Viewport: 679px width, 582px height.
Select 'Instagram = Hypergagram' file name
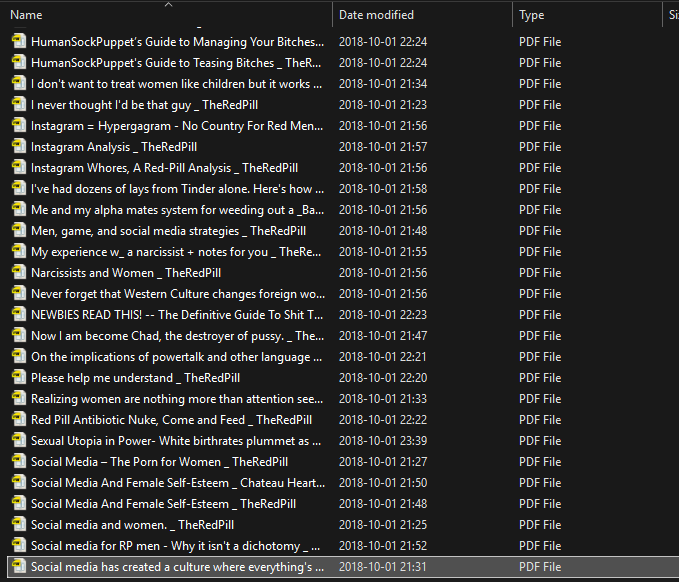point(177,126)
